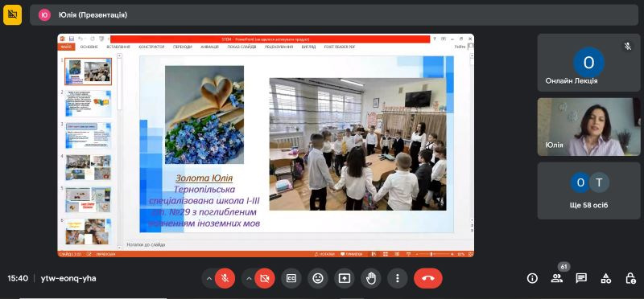Click Save icon in PowerPoint quick access

(71, 39)
